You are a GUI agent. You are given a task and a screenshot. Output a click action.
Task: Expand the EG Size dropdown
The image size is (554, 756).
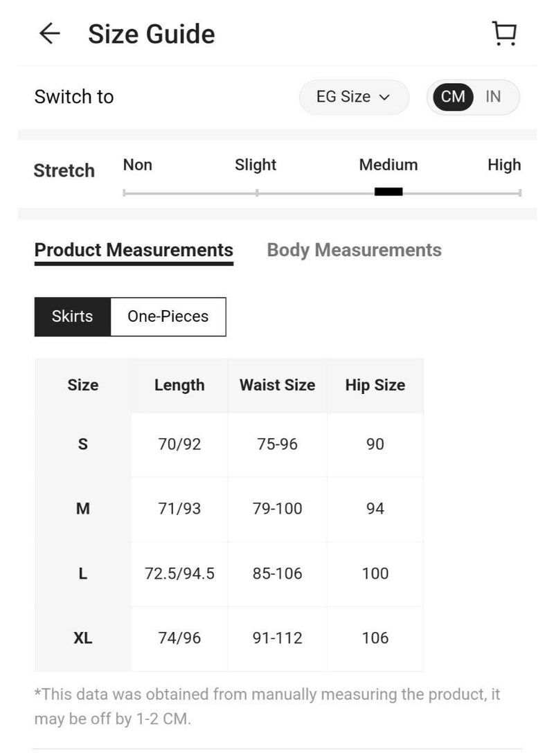pyautogui.click(x=353, y=97)
